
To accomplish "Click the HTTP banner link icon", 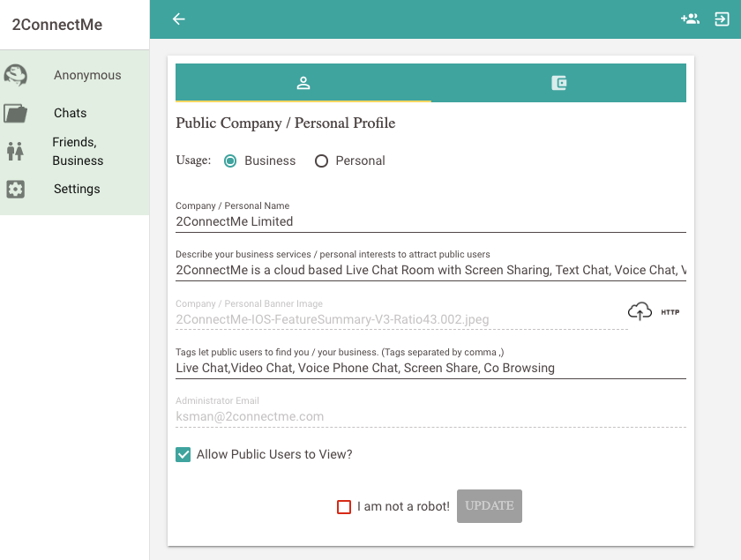I will coord(670,312).
